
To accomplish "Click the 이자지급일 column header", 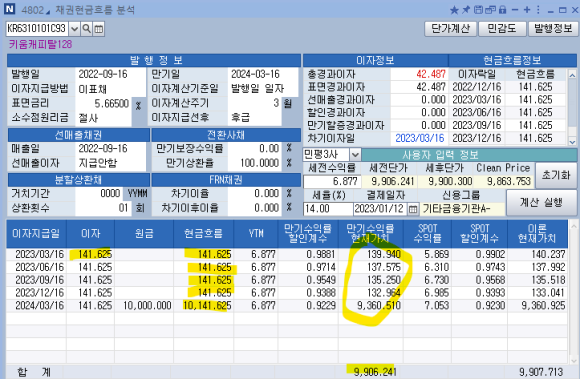I will (36, 234).
